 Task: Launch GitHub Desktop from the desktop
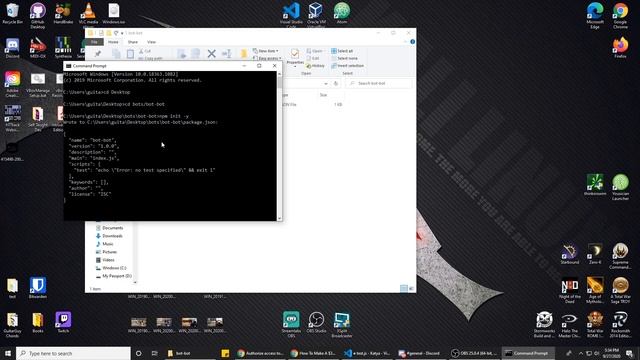[x=38, y=16]
